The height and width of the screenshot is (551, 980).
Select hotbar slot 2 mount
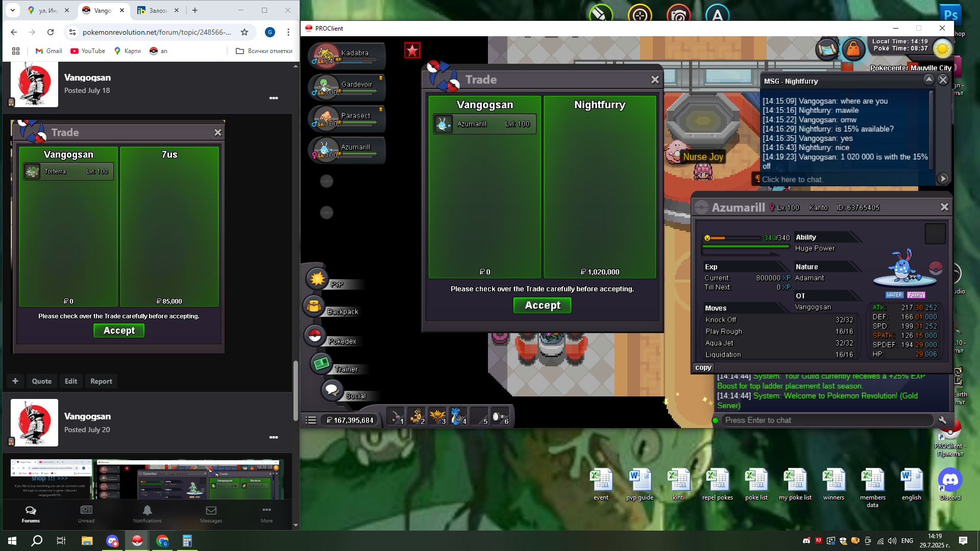coord(416,417)
